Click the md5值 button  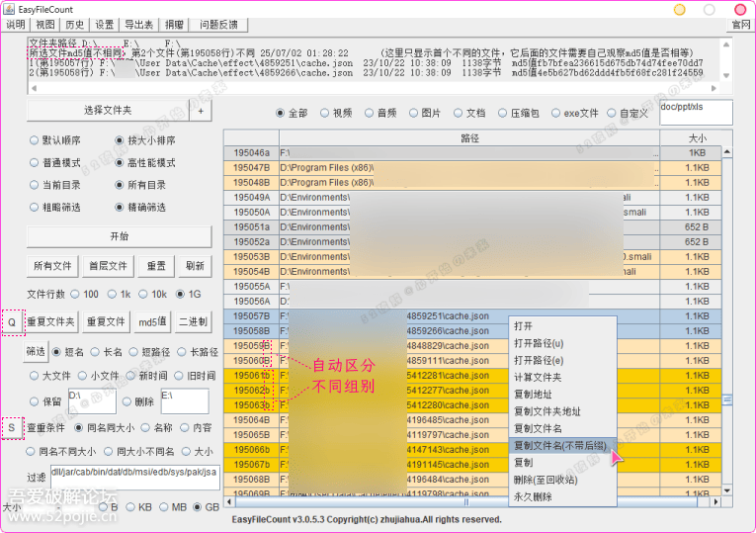(152, 321)
